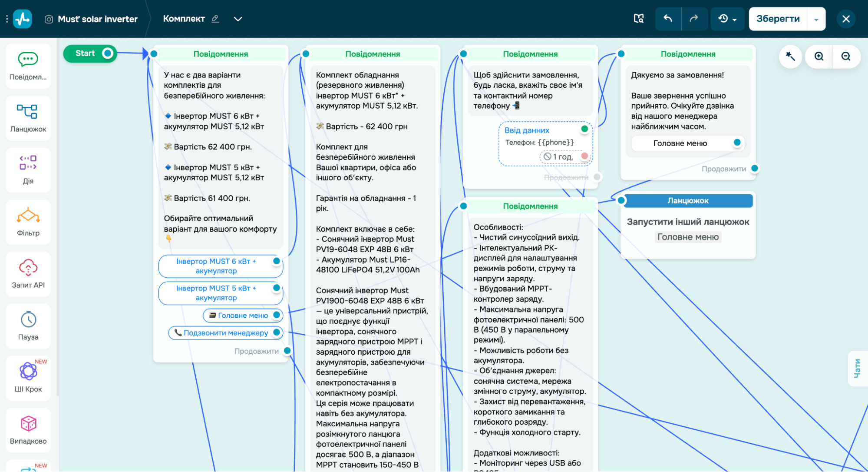
Task: Click the Вартість 62 400 грн. line in first message
Action: 208,147
